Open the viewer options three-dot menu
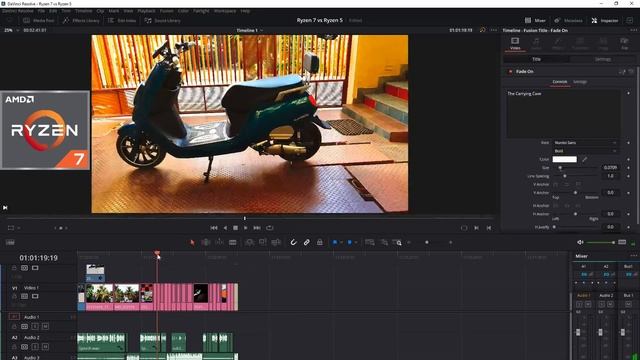 494,30
